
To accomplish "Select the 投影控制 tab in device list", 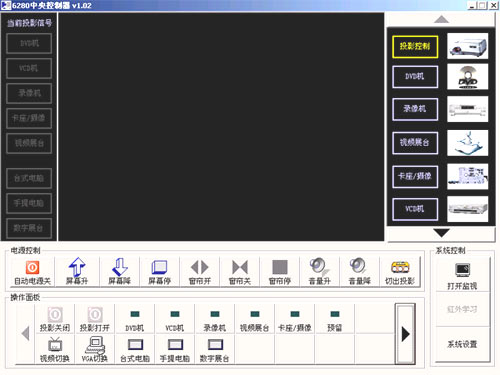I will pos(415,47).
